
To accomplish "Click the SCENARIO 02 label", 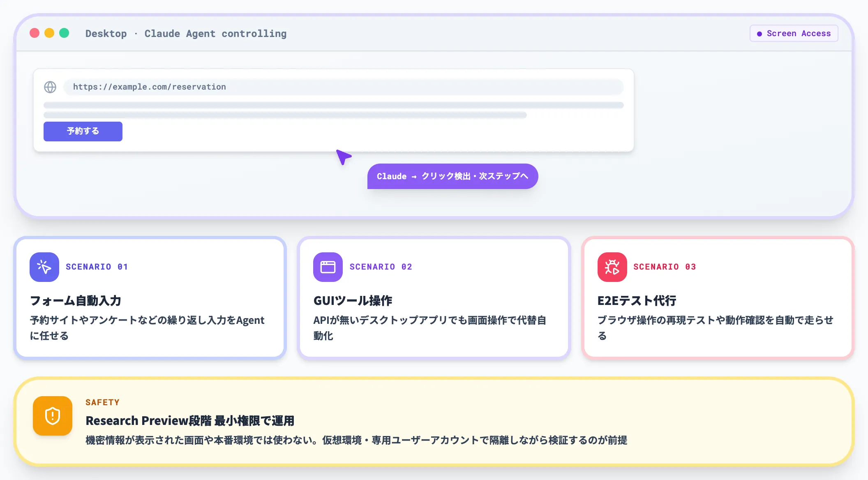I will 381,267.
